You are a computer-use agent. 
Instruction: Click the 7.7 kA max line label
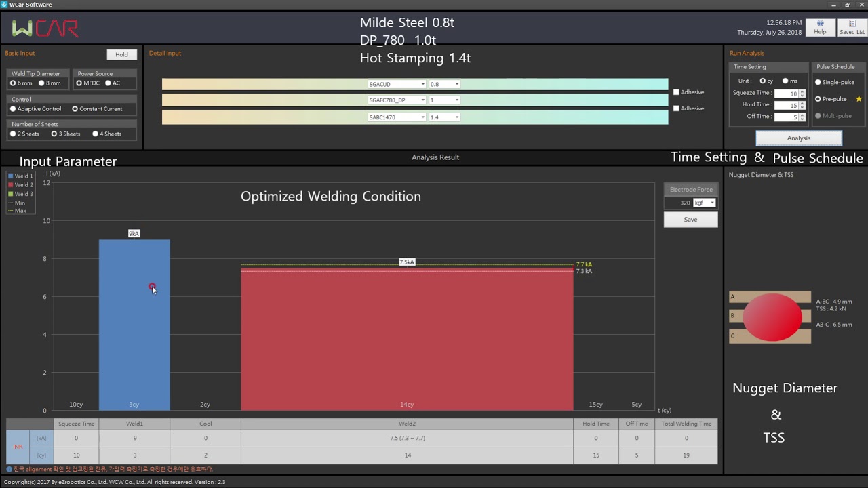(584, 264)
